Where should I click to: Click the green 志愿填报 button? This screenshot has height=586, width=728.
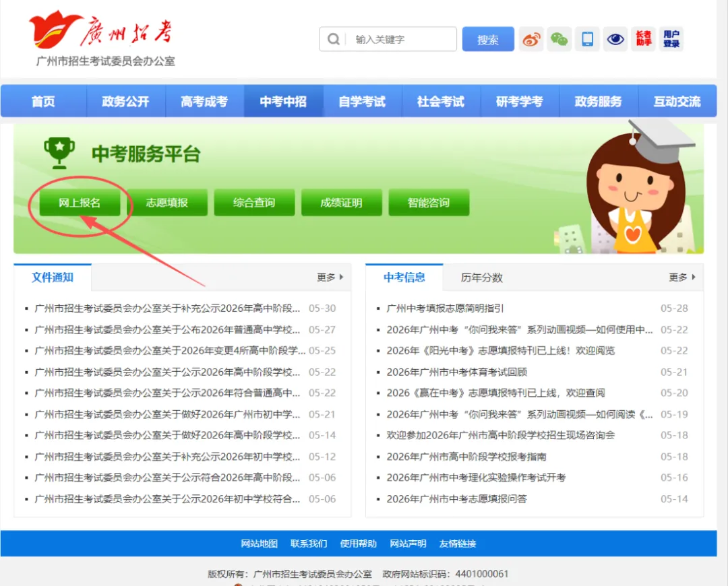point(166,202)
